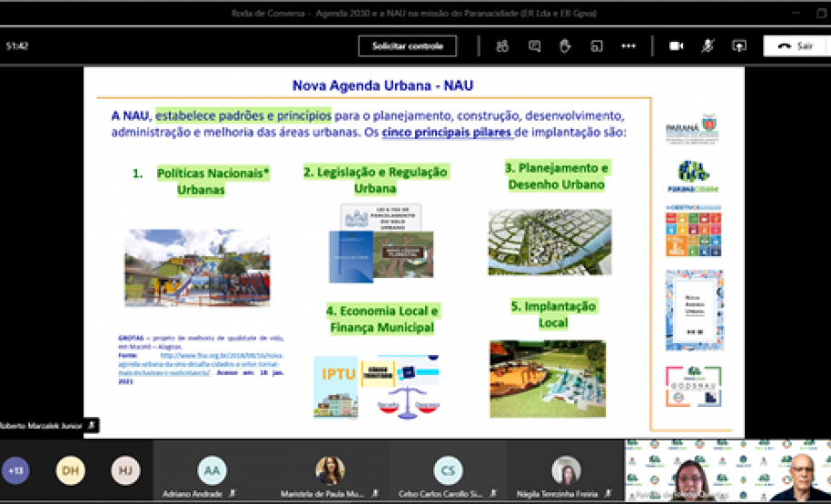Click the legislation book cover image
Viewport: 831px width, 504px height.
click(x=351, y=256)
